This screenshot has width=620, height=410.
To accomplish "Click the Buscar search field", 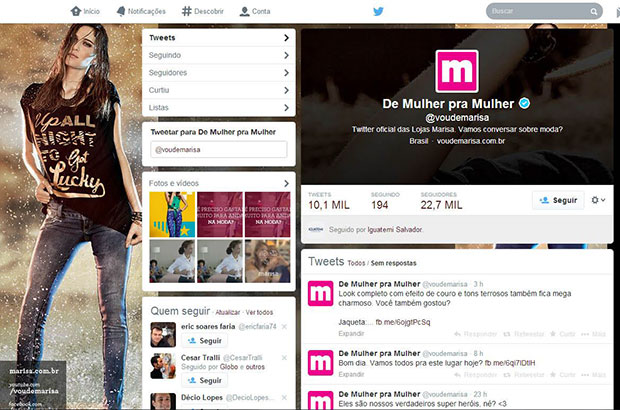I will [540, 11].
